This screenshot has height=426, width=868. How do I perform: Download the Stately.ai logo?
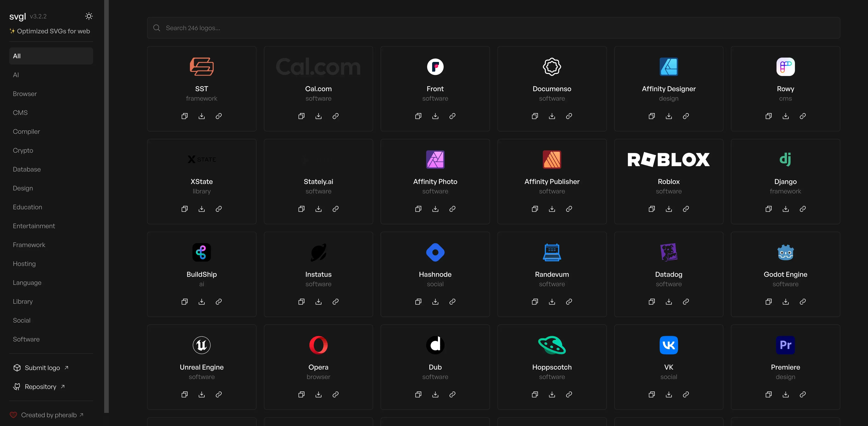(319, 209)
